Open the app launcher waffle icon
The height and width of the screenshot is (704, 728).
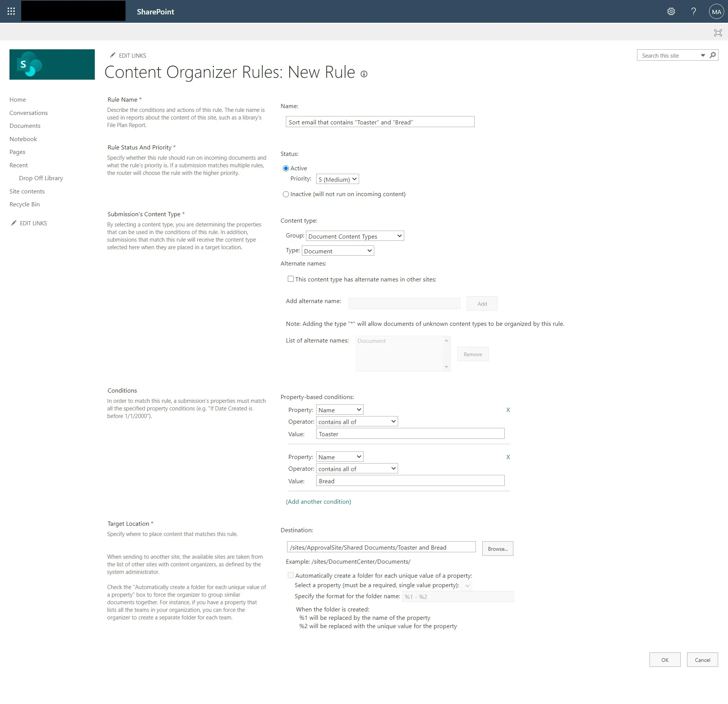(11, 11)
